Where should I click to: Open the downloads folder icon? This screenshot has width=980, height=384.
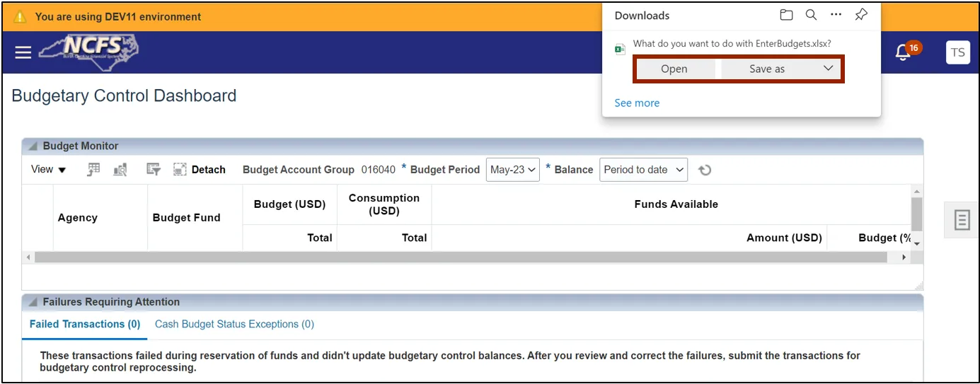786,15
